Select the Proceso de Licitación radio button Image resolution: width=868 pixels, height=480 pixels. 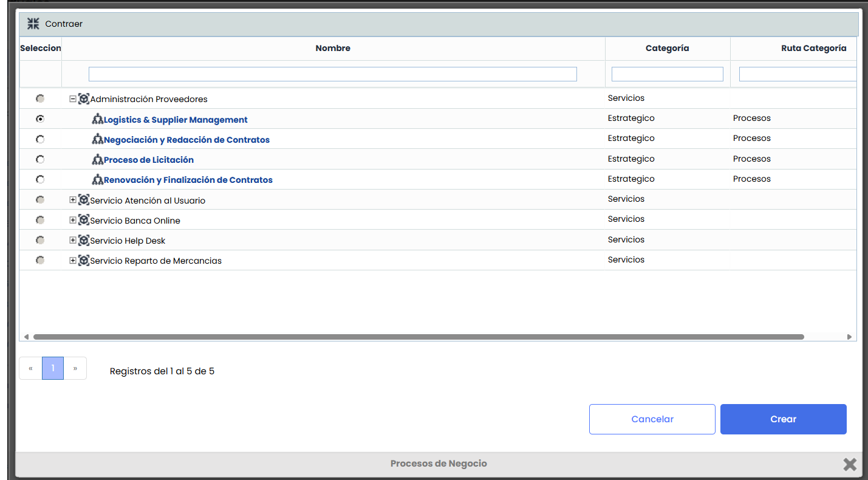[x=40, y=159]
